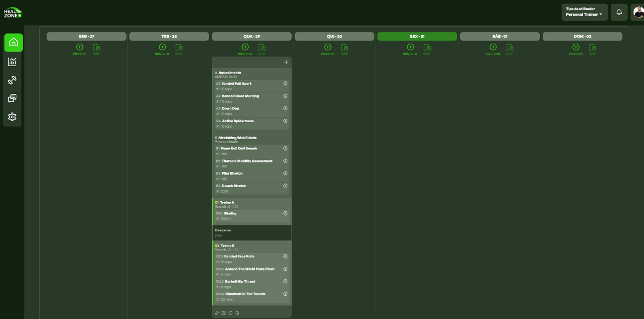Open the notifications bell

coord(619,12)
